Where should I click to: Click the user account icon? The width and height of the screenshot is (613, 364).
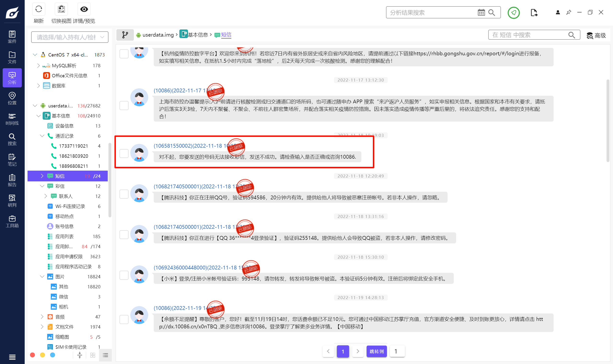pyautogui.click(x=558, y=12)
